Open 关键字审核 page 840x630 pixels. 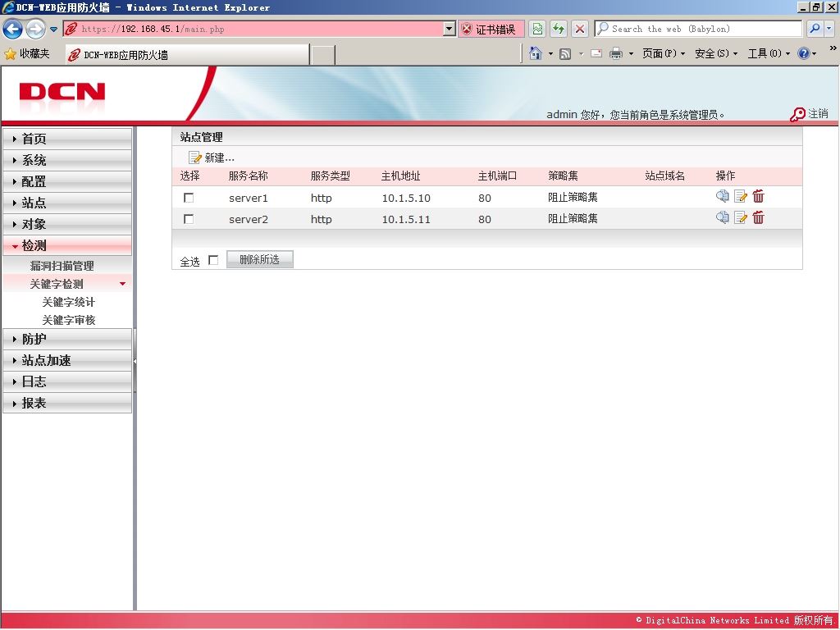(x=69, y=320)
